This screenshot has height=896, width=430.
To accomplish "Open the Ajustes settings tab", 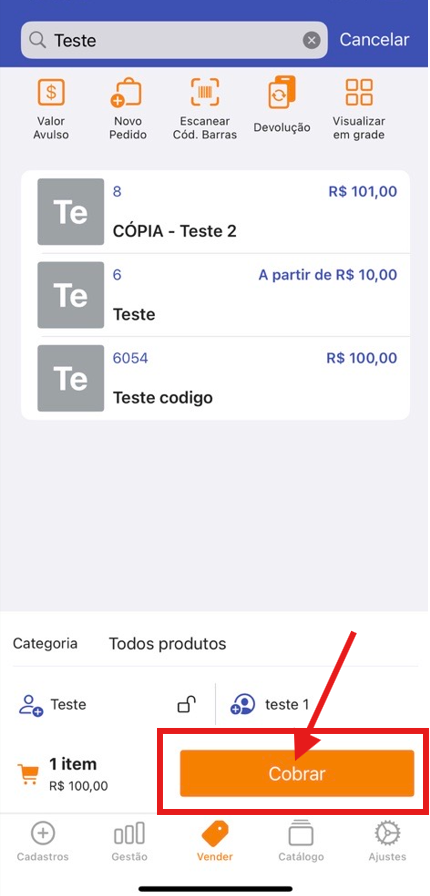I will pos(387,841).
